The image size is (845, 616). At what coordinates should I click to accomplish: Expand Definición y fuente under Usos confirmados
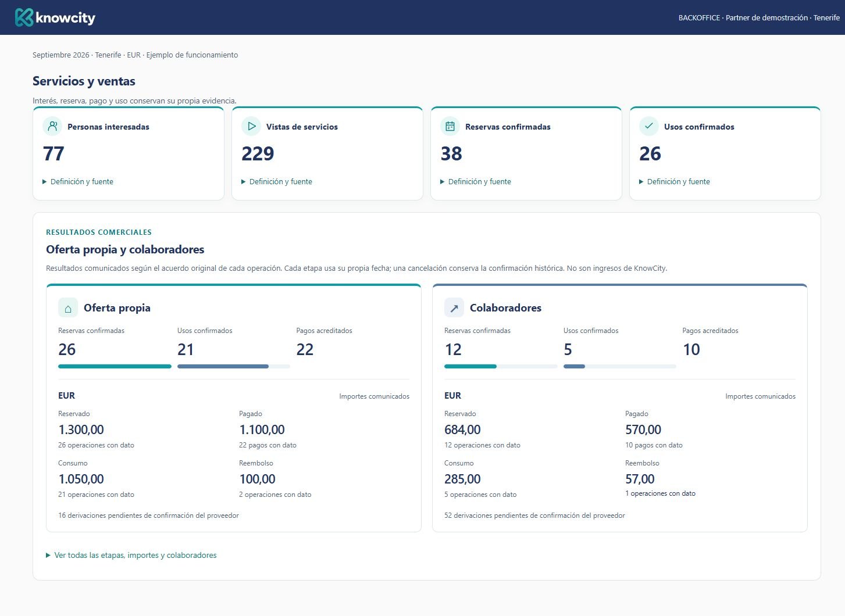675,182
